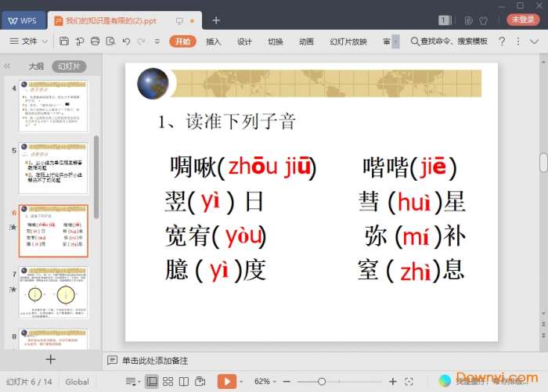Open the 切换 tab

(x=276, y=41)
